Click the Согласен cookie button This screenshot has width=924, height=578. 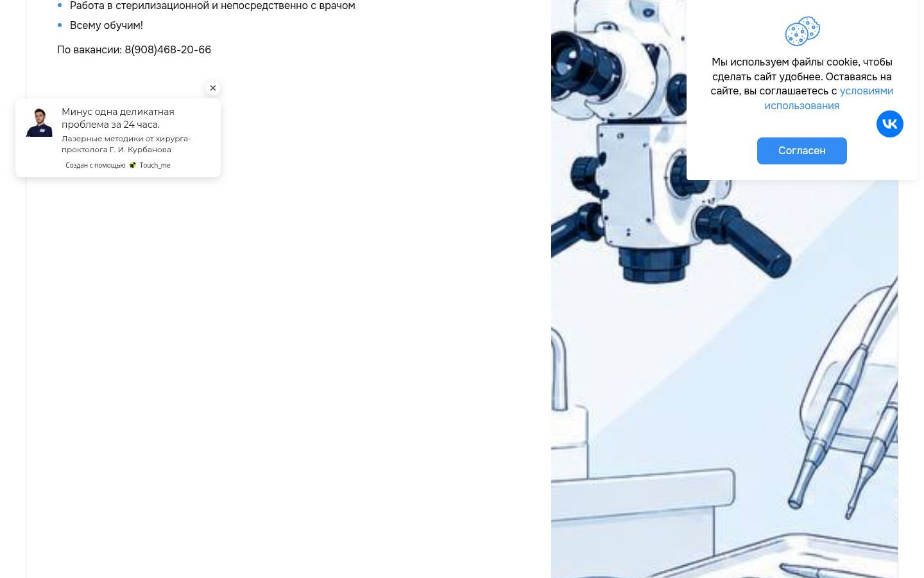click(x=802, y=151)
